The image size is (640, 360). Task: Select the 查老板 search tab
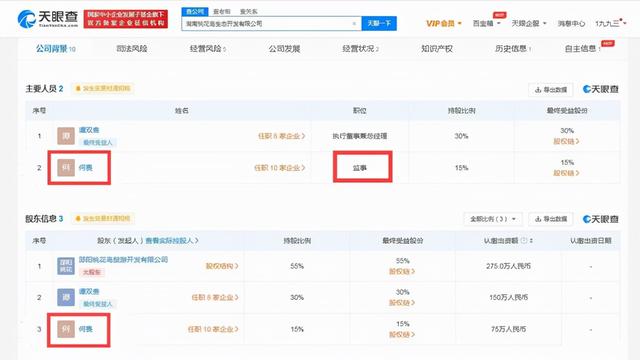click(x=222, y=12)
